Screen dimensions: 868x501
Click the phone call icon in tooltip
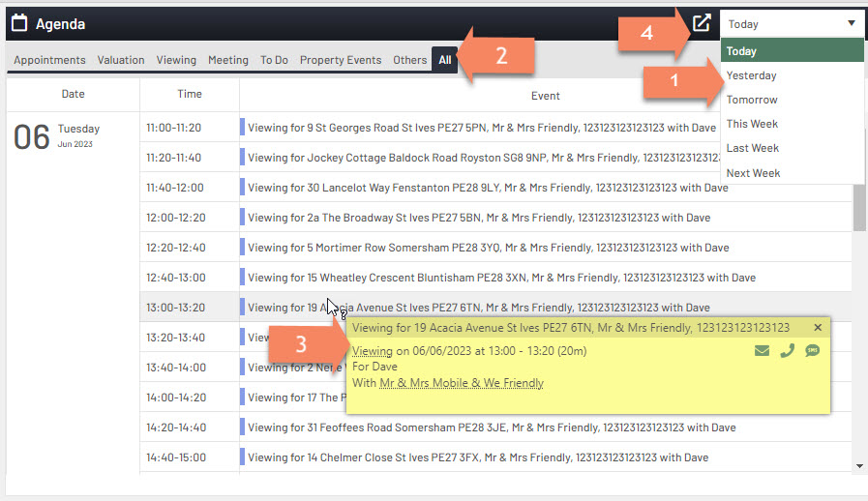point(787,351)
